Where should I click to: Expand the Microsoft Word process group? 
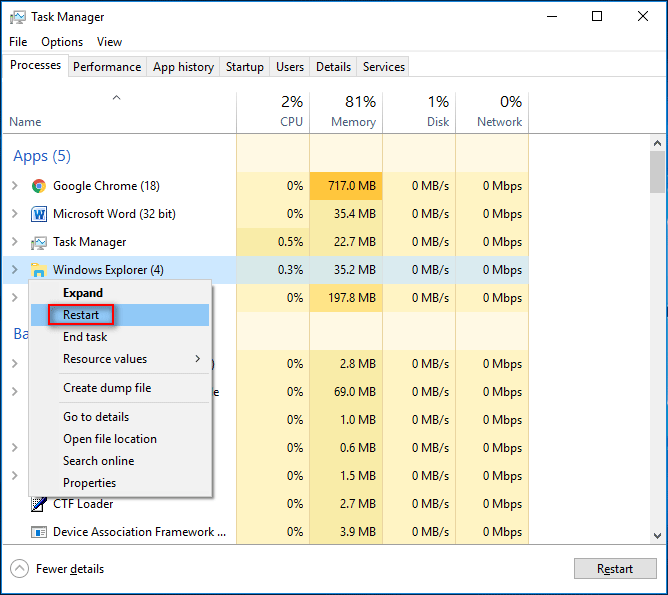(x=15, y=214)
